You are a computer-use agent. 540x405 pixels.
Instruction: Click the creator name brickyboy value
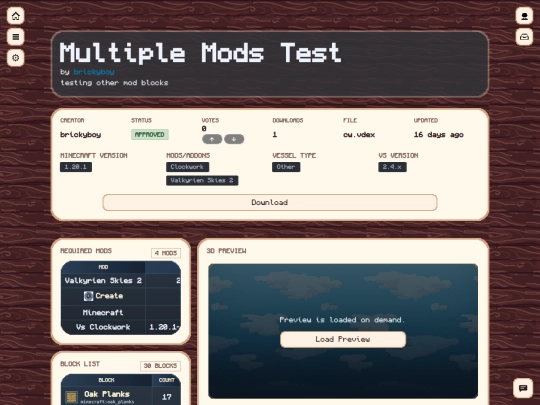(81, 135)
